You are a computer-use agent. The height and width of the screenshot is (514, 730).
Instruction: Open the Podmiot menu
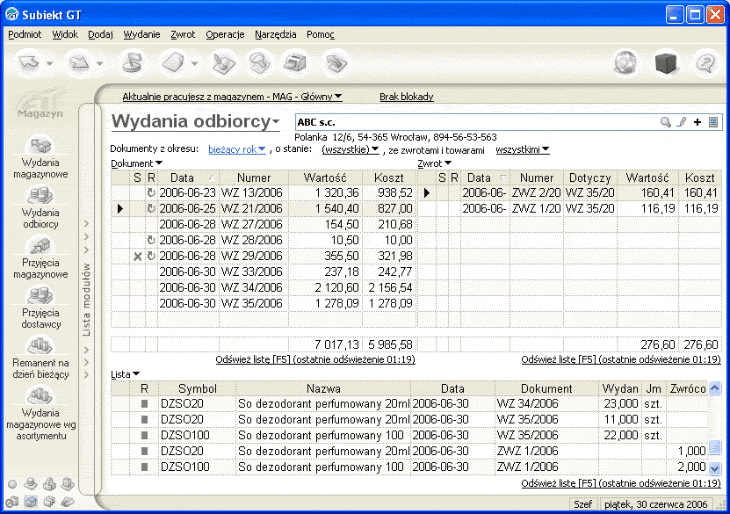coord(25,34)
